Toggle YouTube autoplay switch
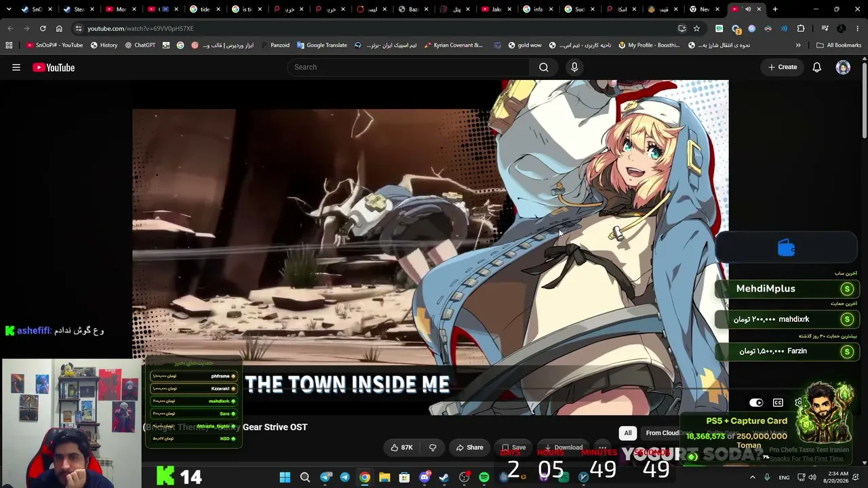Viewport: 868px width, 488px height. [756, 403]
